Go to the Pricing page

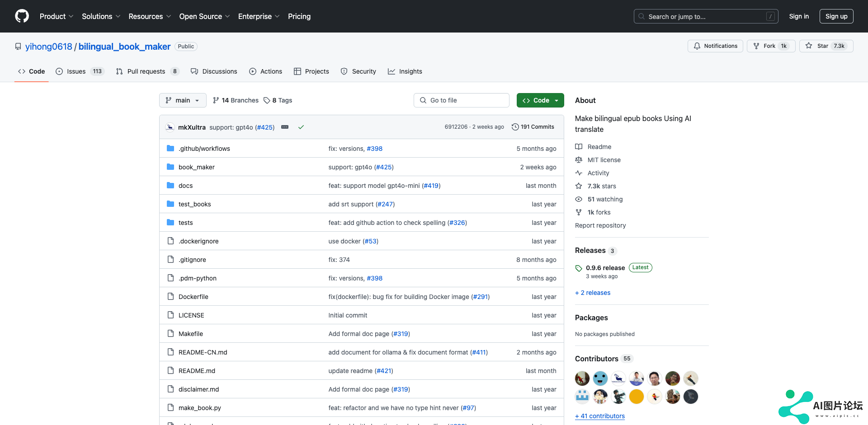(299, 16)
